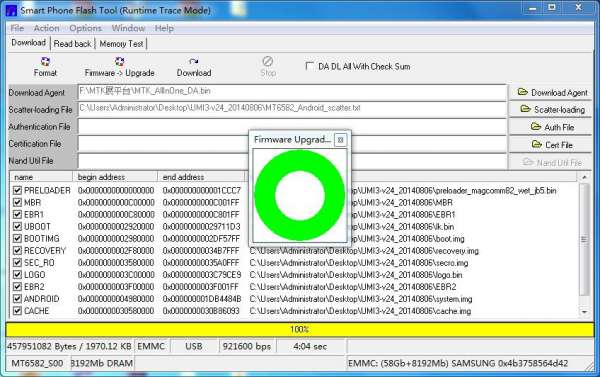
Task: Select cache.img file path text
Action: coord(360,311)
